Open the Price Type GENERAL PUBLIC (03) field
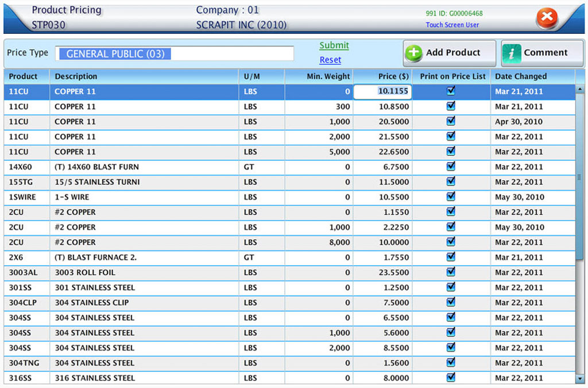 175,53
